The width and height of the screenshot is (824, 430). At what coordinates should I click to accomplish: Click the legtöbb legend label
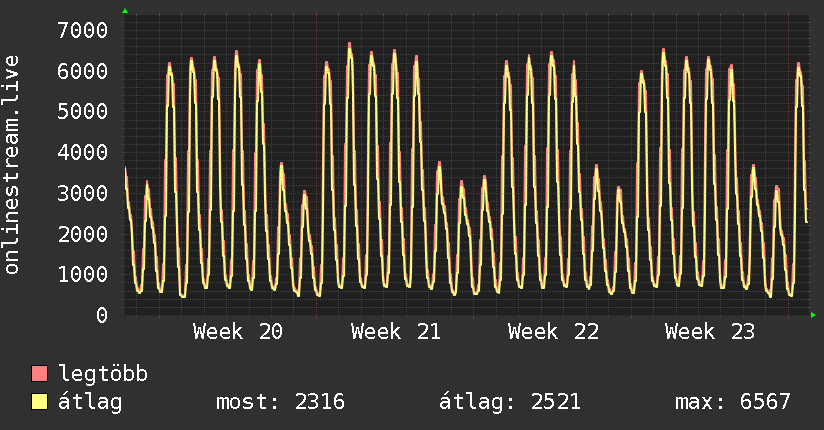103,374
